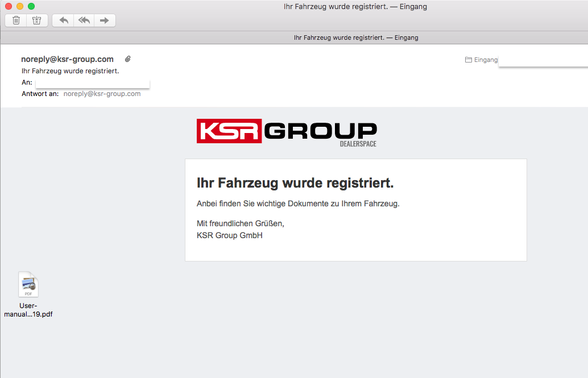Click sender noreply@ksr-group.com in the header
This screenshot has width=588, height=378.
(67, 59)
